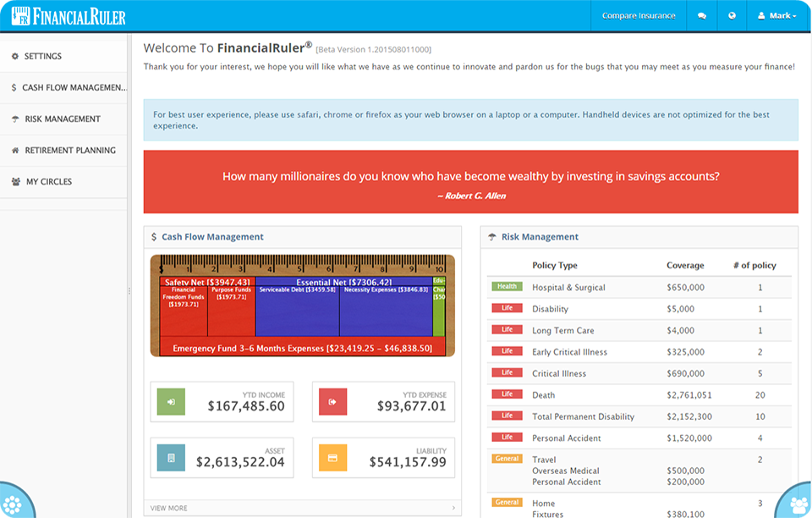
Task: Click the # of policy column header
Action: point(754,265)
